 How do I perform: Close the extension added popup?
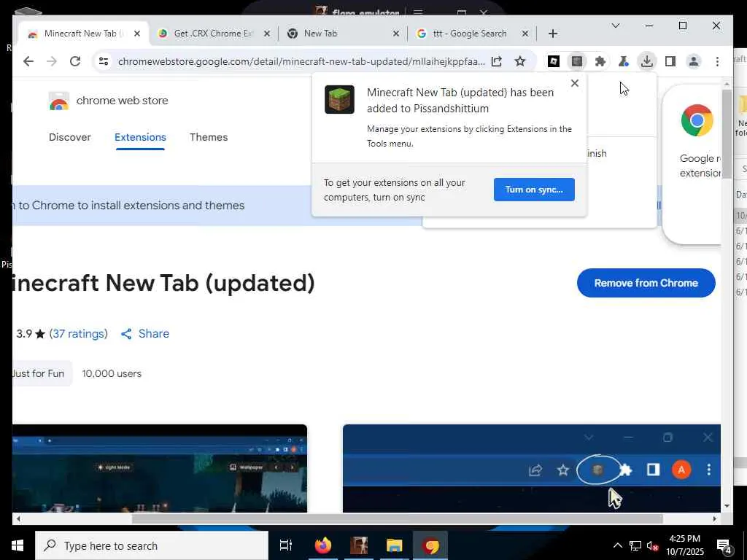tap(575, 83)
